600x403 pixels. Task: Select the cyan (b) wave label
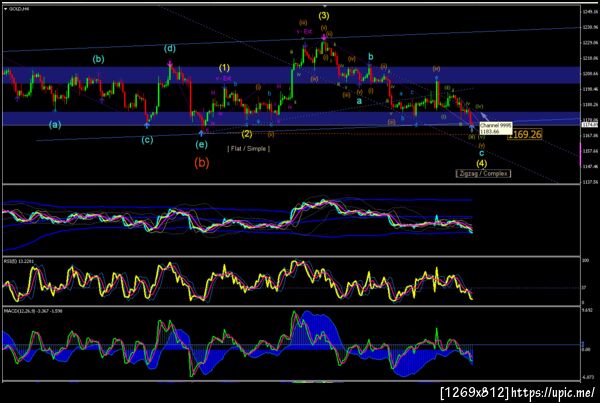(x=98, y=59)
